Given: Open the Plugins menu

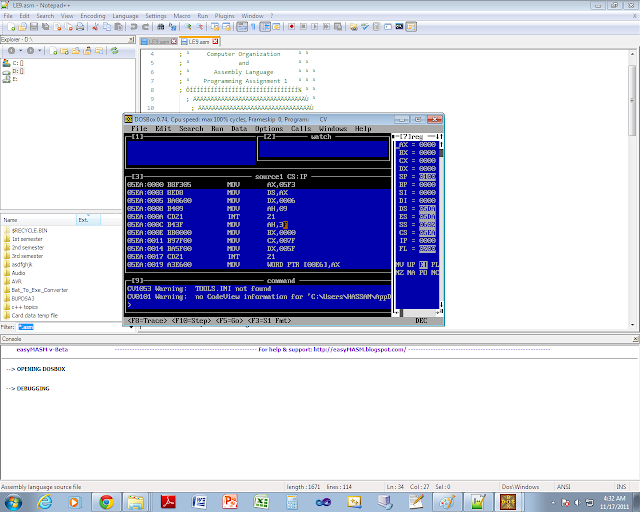Looking at the screenshot, I should 224,16.
